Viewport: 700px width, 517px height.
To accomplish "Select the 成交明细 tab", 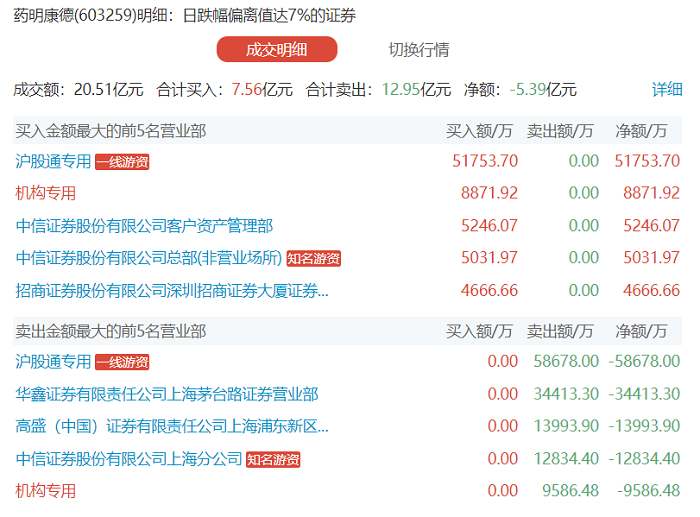I will coord(277,49).
